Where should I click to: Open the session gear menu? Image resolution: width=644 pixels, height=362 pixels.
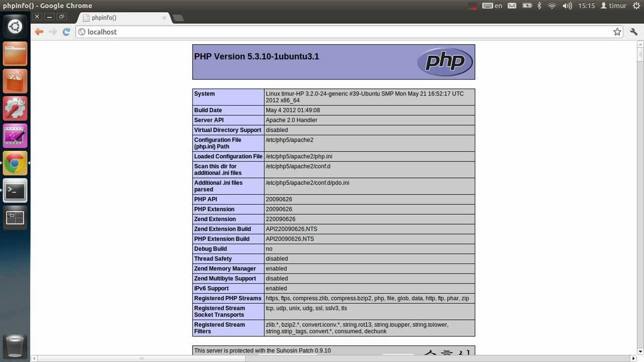636,6
